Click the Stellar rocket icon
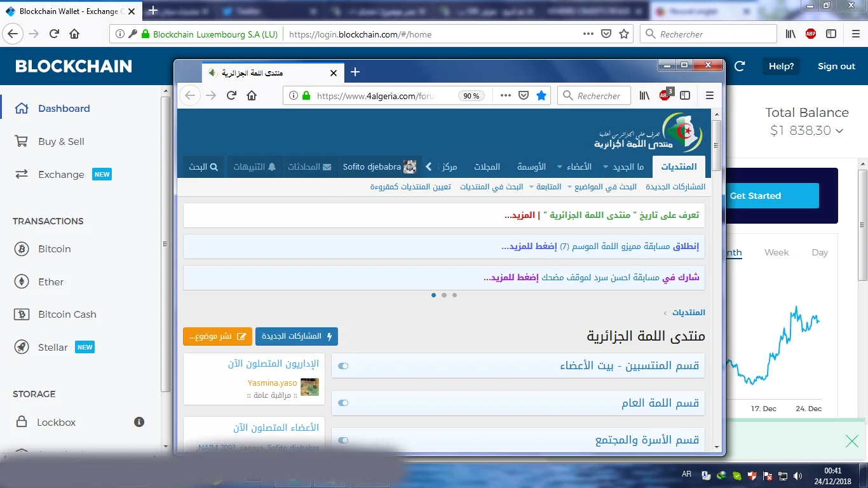The width and height of the screenshot is (868, 488). click(22, 348)
